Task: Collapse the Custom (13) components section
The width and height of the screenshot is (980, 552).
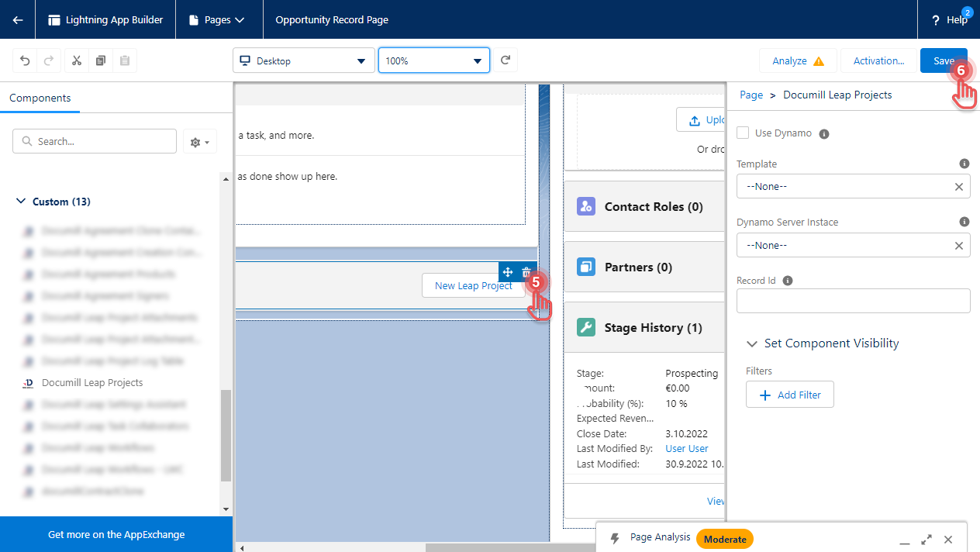Action: coord(21,201)
